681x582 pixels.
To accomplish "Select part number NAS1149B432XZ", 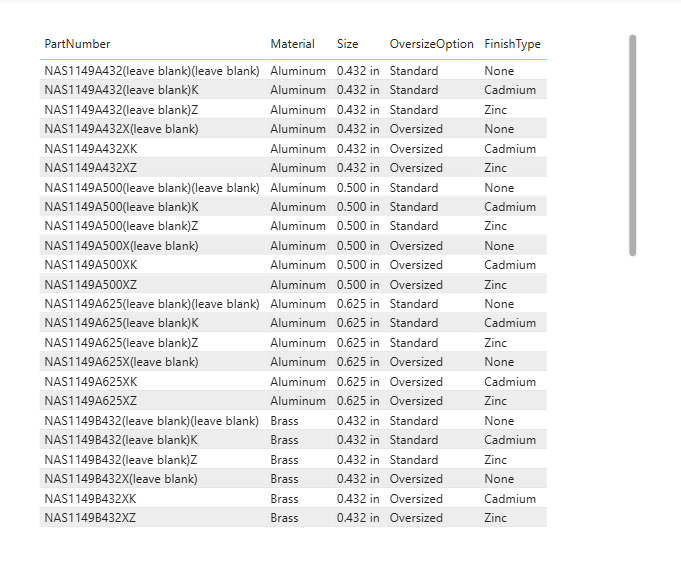I will (90, 518).
